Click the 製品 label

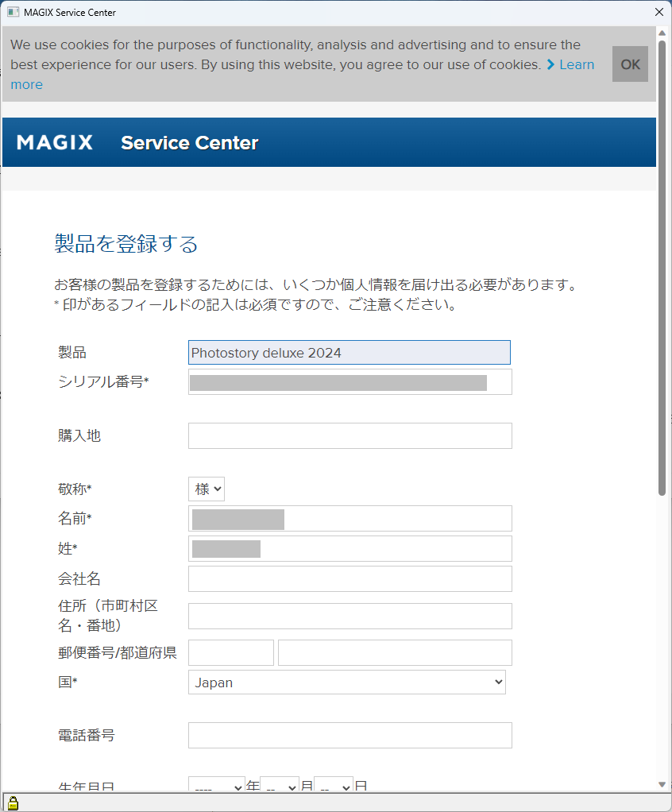click(x=72, y=353)
